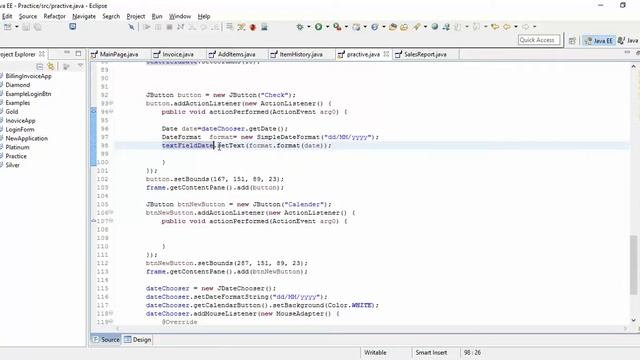
Task: Switch to the Java EE perspective
Action: (599, 40)
